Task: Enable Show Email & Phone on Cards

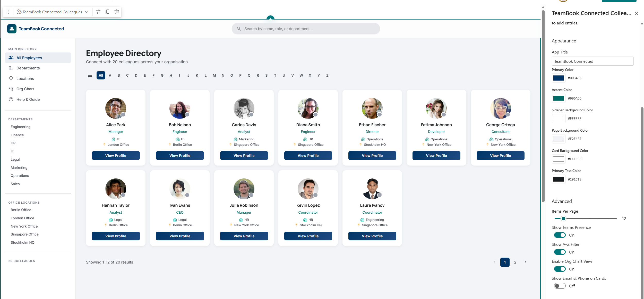Action: coord(560,286)
